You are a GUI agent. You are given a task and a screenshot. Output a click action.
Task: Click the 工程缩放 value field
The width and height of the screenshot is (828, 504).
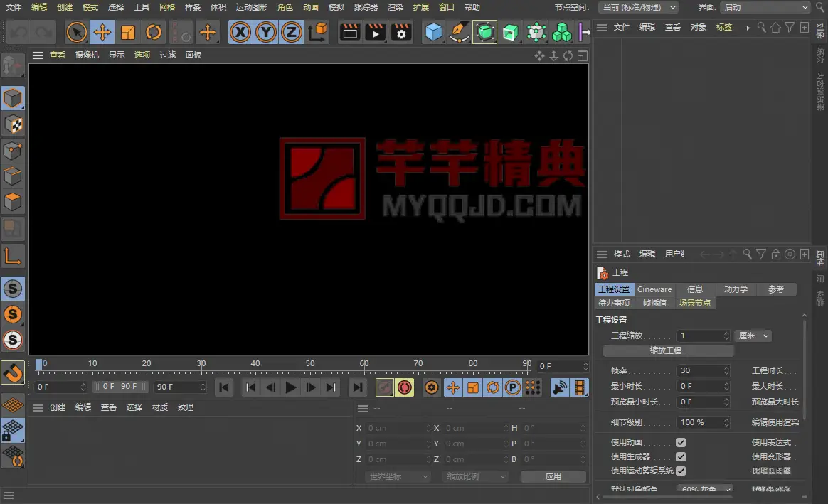coord(703,336)
